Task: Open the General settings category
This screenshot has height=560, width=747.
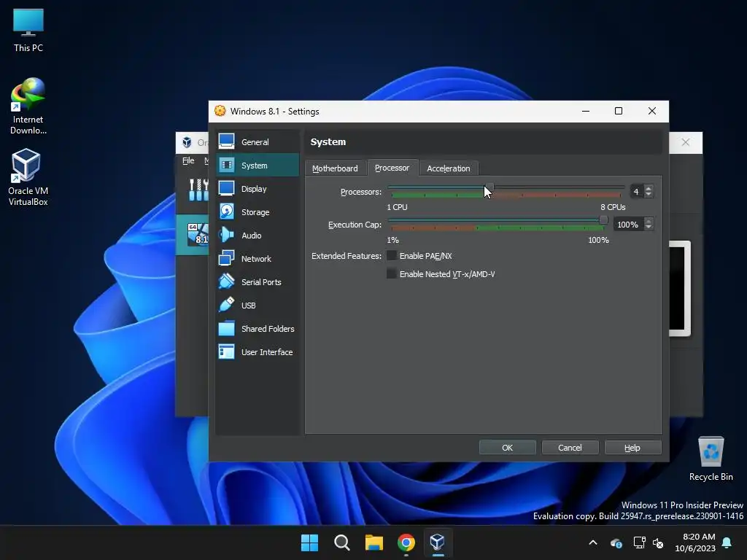Action: click(258, 142)
